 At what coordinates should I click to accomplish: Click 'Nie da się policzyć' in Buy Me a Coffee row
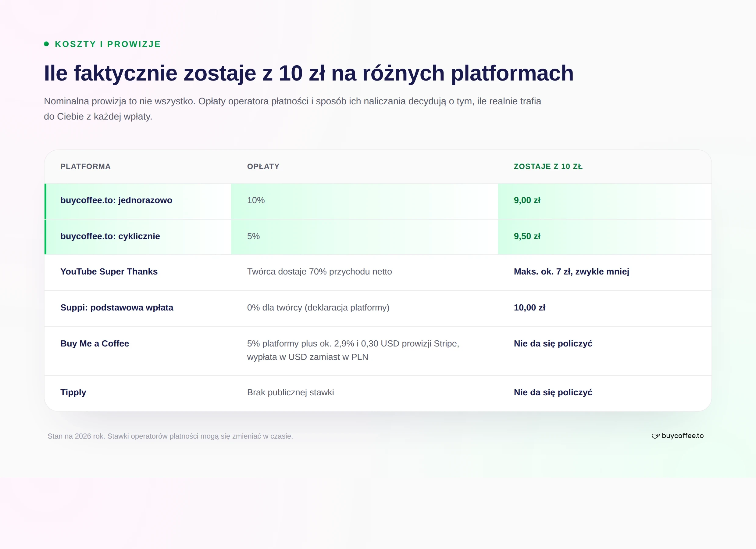click(553, 343)
